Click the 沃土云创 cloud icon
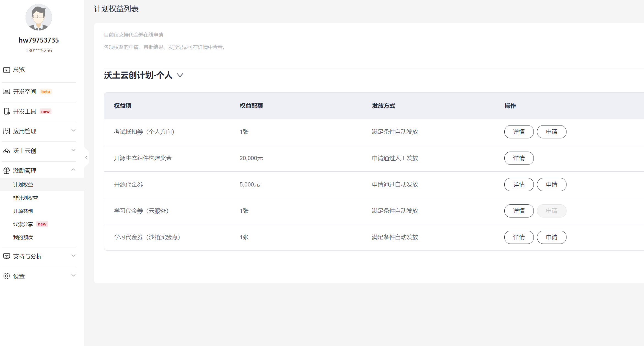Screen dimensions: 644x346 coord(7,151)
